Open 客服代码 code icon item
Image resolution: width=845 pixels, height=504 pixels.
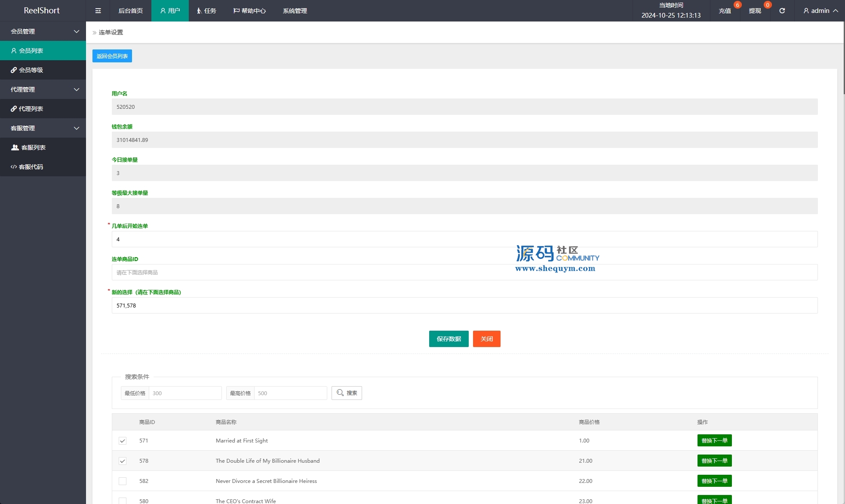coord(31,167)
